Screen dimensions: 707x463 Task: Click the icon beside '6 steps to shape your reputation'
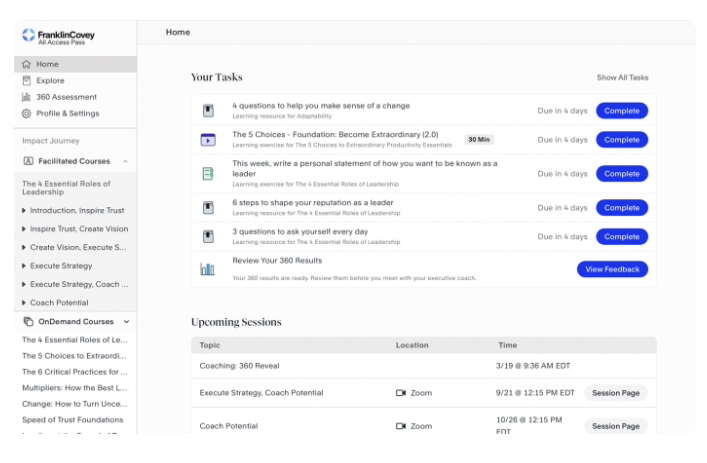coord(208,208)
